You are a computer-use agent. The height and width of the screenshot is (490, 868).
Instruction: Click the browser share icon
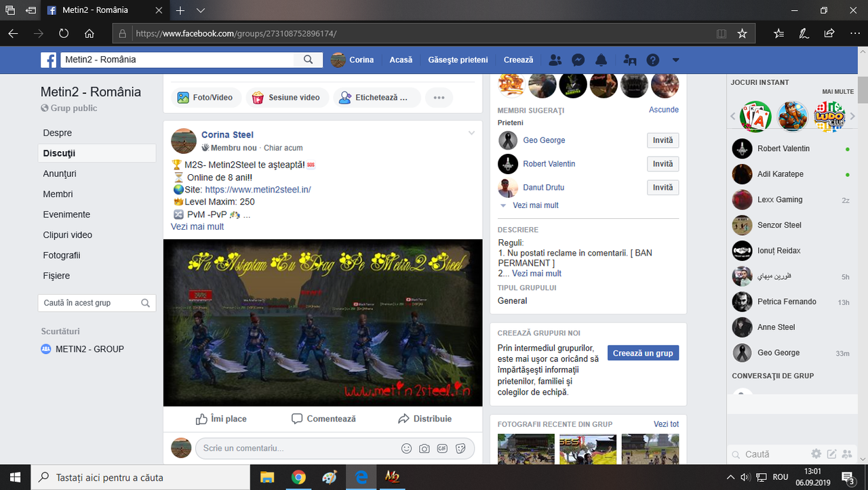829,33
